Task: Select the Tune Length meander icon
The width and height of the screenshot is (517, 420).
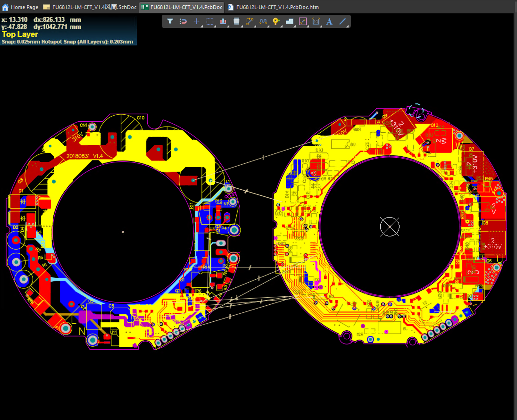Action: coord(263,21)
